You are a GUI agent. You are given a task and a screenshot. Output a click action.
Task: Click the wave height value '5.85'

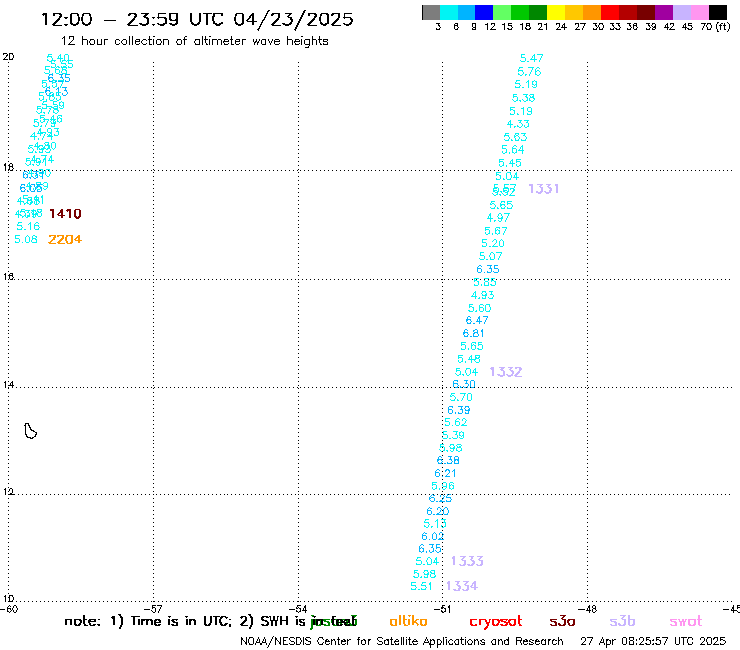[485, 282]
